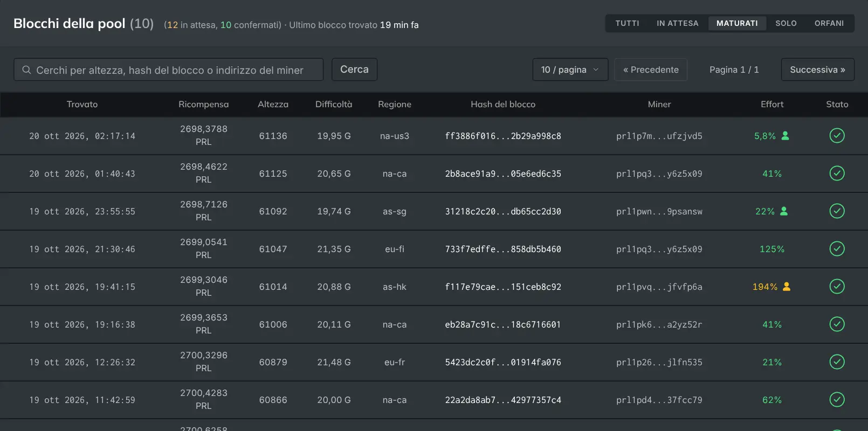Switch to the ORFANI filter tab
Screen dimensions: 868x431
pyautogui.click(x=829, y=23)
